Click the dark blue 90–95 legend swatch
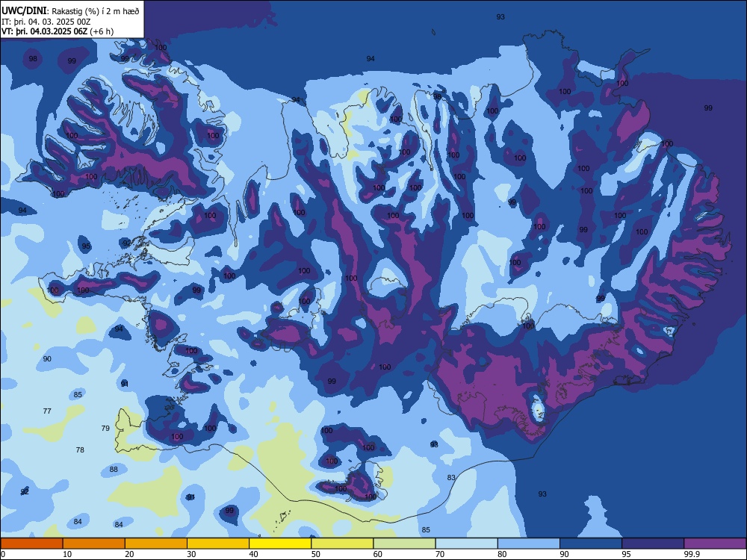Image resolution: width=747 pixels, height=560 pixels. click(x=591, y=544)
